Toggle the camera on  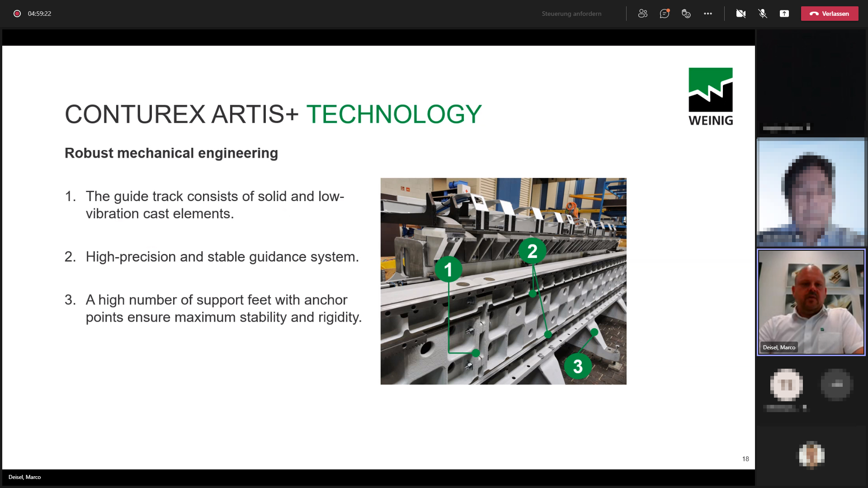(x=741, y=14)
